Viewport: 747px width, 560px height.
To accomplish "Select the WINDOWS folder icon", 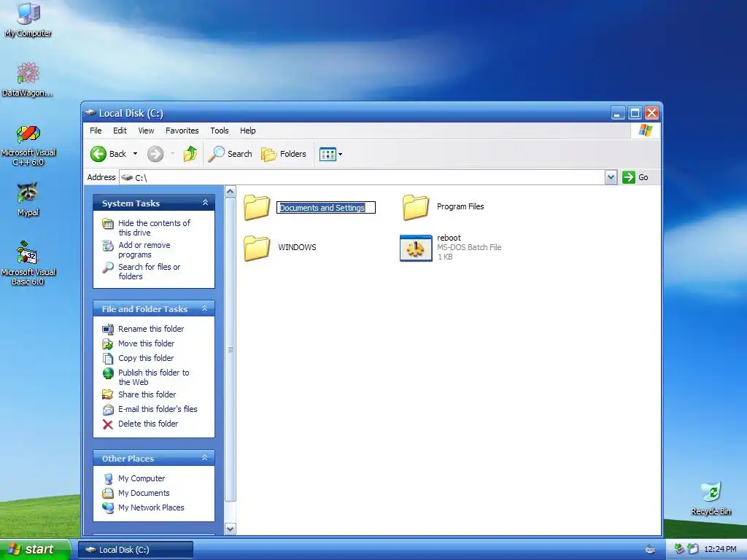I will click(x=257, y=248).
